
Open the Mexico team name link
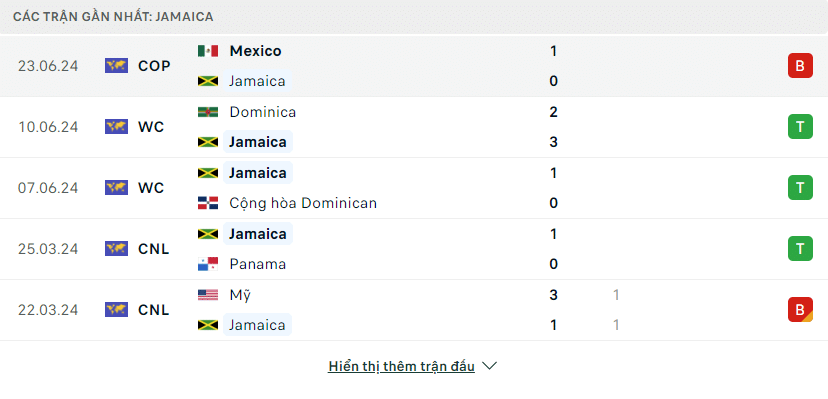click(256, 51)
